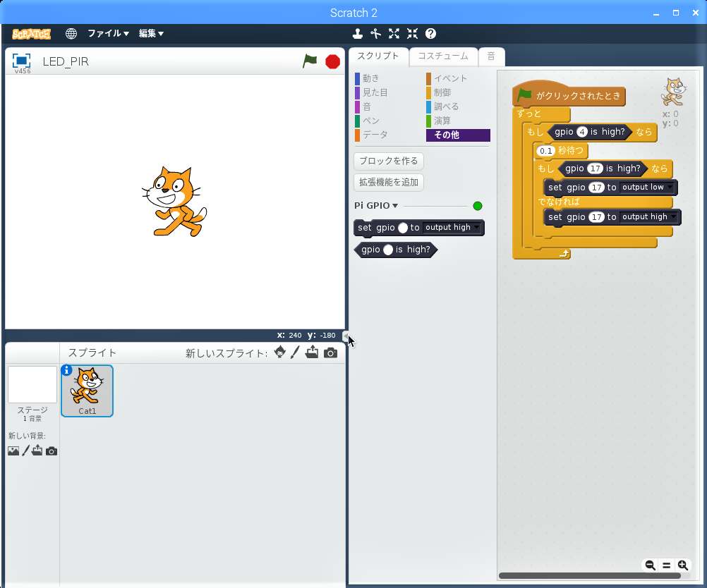This screenshot has width=707, height=588.
Task: Click the green flag hat block
Action: coord(569,95)
